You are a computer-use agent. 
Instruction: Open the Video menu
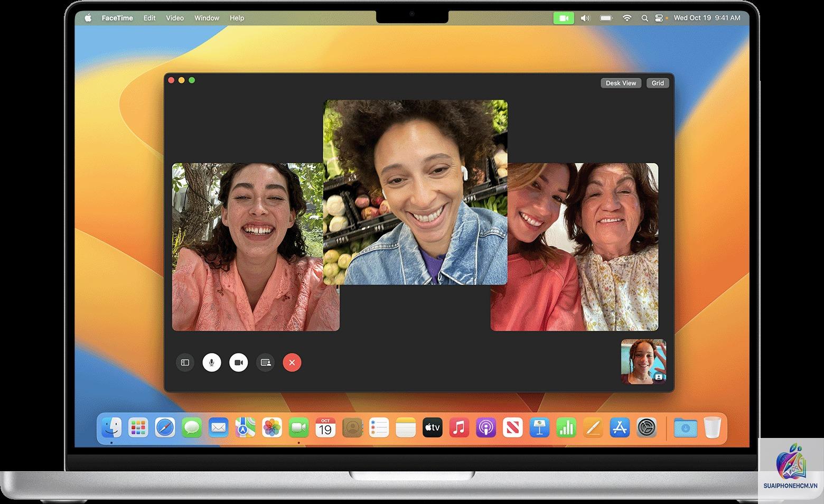(175, 18)
